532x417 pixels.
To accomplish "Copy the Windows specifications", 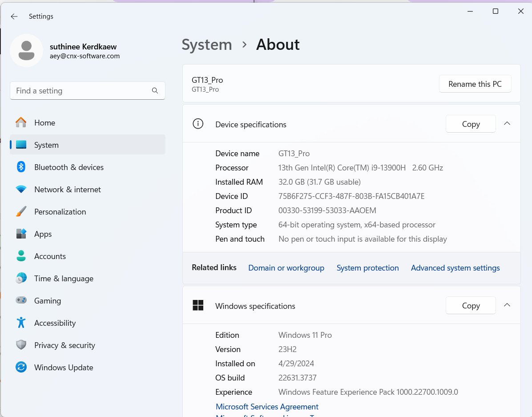I will [x=471, y=306].
